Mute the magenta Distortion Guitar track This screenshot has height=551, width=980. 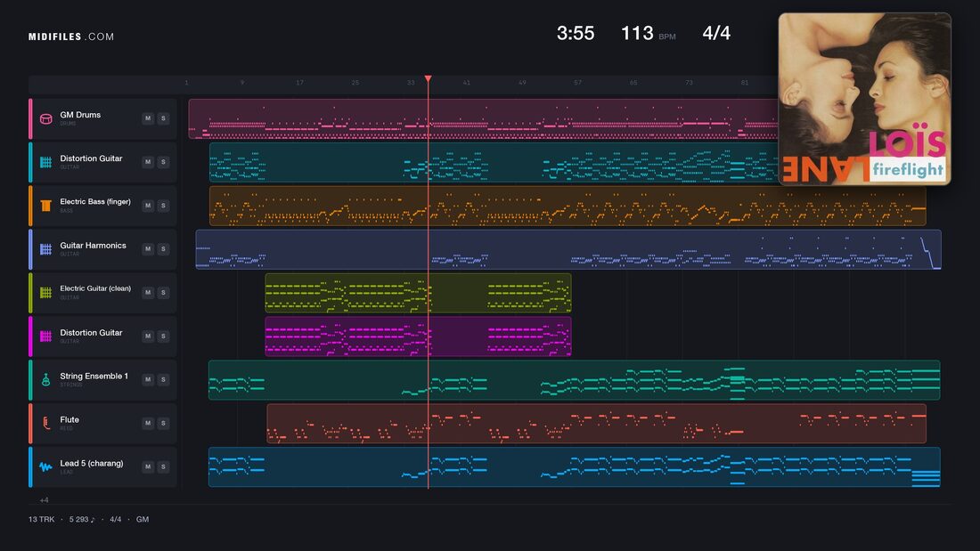(x=148, y=336)
